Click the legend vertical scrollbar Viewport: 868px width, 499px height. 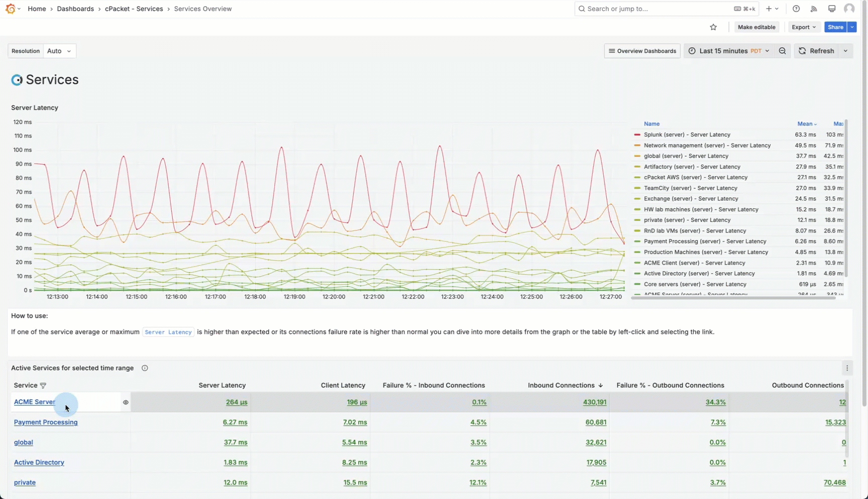pyautogui.click(x=846, y=198)
